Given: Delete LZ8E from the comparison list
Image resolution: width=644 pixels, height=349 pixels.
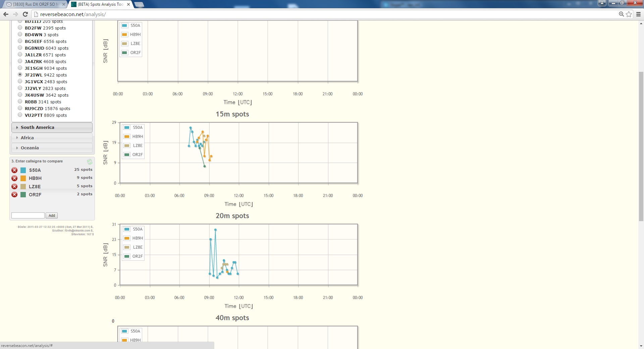Looking at the screenshot, I should pos(14,187).
